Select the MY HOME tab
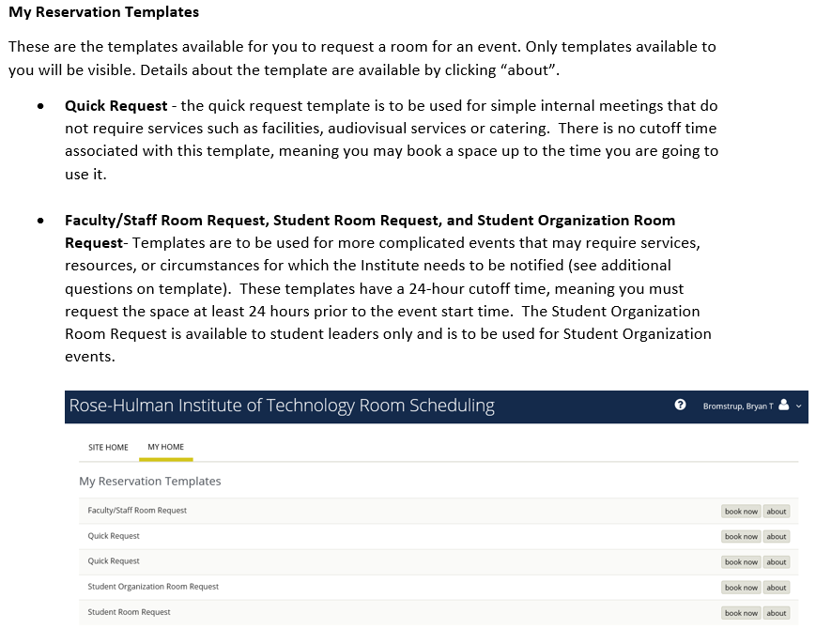 (x=165, y=447)
